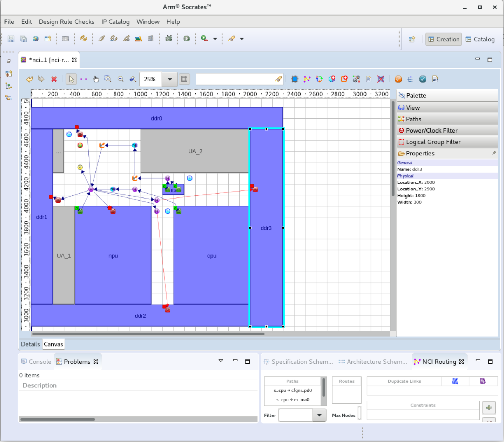
Task: Select the hand pan tool
Action: click(96, 79)
